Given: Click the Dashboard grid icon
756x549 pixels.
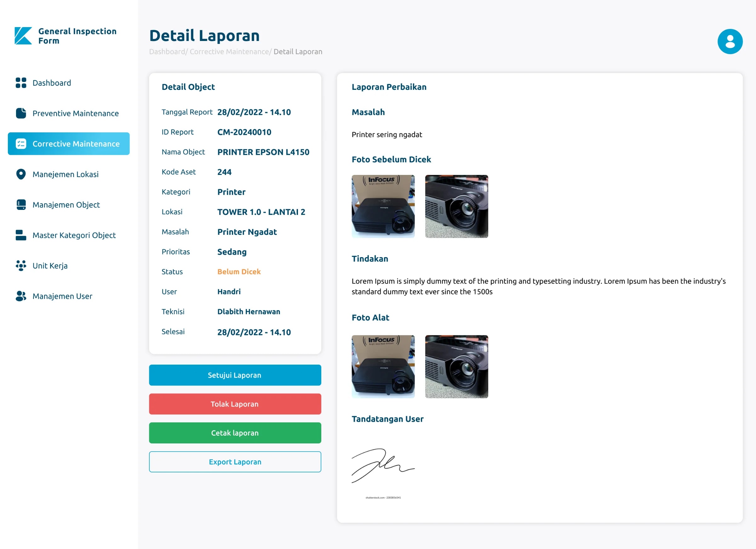Looking at the screenshot, I should click(21, 83).
